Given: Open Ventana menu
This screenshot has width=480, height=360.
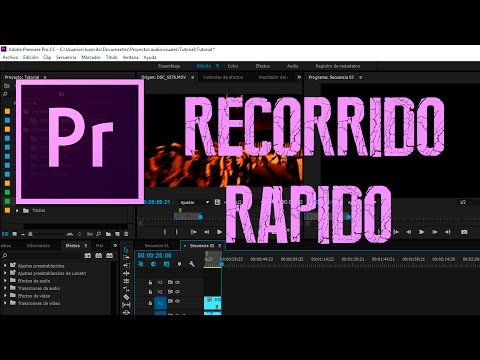Looking at the screenshot, I should click(x=130, y=57).
